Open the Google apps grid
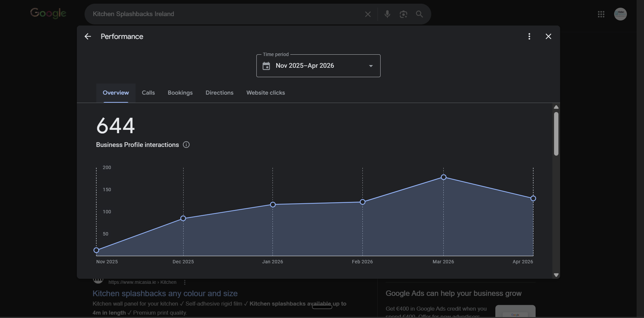Viewport: 644px width, 318px height. coord(601,14)
